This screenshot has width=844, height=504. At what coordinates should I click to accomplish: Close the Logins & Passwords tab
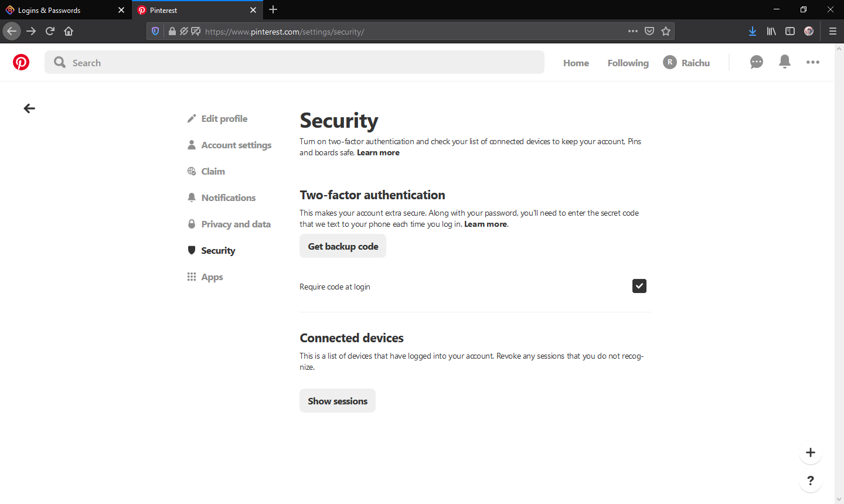point(121,10)
